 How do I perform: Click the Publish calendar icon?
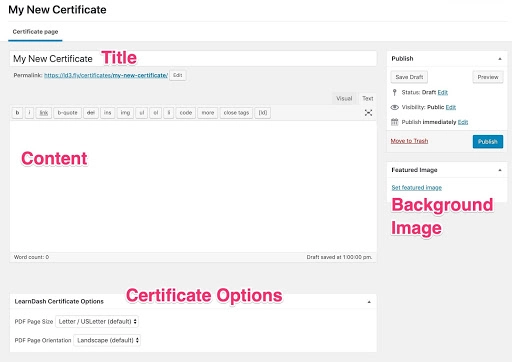pyautogui.click(x=394, y=122)
